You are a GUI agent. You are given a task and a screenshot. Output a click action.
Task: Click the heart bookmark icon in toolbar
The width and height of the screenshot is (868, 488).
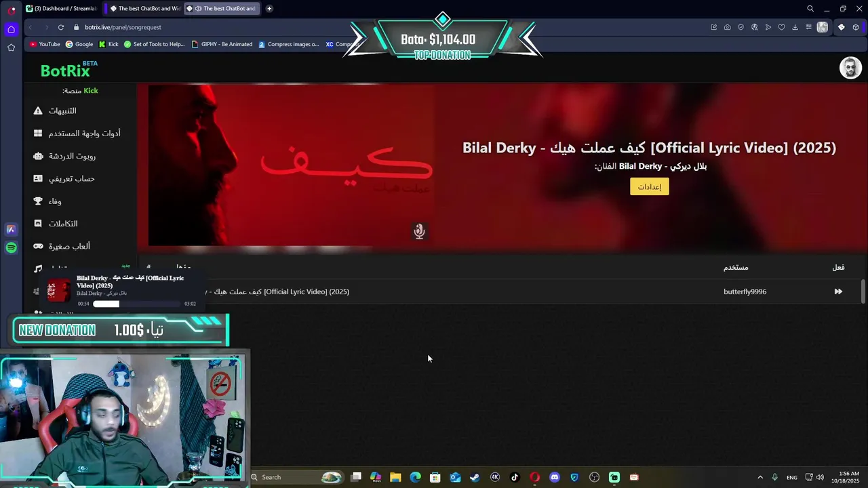(x=781, y=27)
